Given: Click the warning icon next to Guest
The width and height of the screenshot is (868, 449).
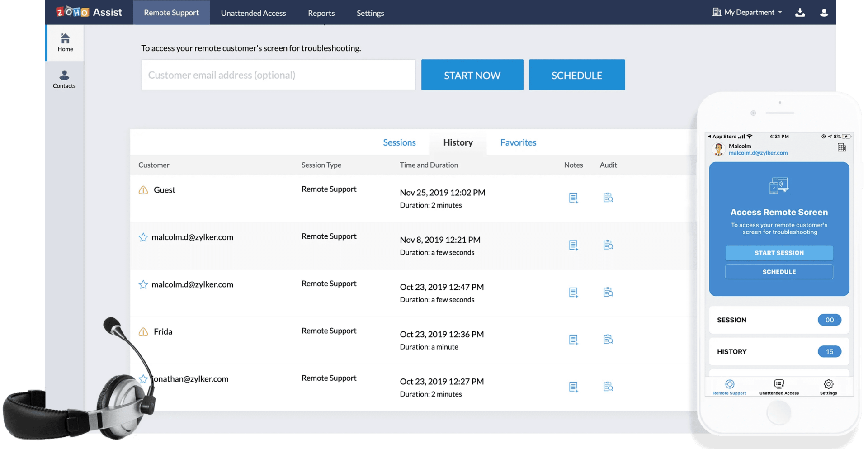Looking at the screenshot, I should coord(143,190).
